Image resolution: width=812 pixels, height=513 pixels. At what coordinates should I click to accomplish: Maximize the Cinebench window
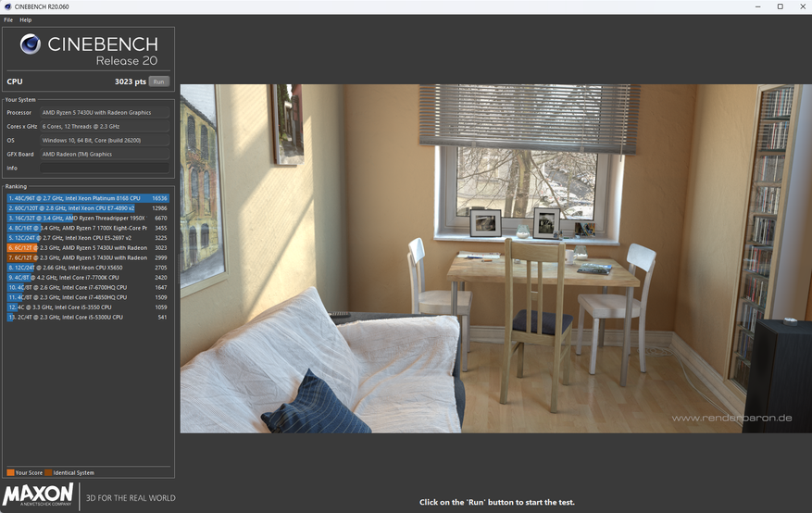pos(780,6)
